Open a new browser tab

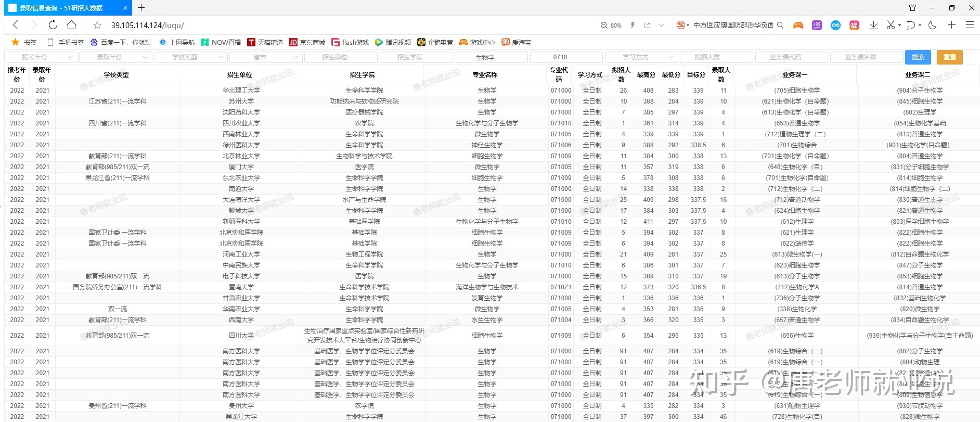[141, 8]
